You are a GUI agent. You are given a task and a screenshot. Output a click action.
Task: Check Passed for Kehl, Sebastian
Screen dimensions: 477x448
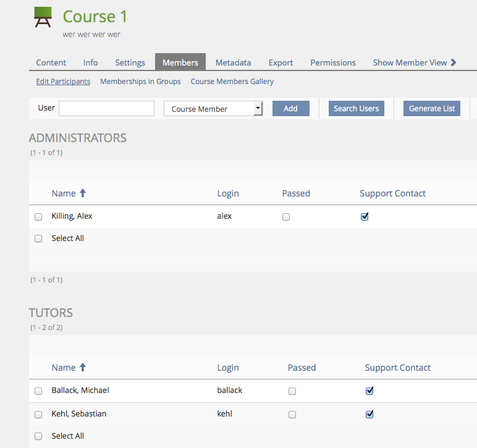292,415
